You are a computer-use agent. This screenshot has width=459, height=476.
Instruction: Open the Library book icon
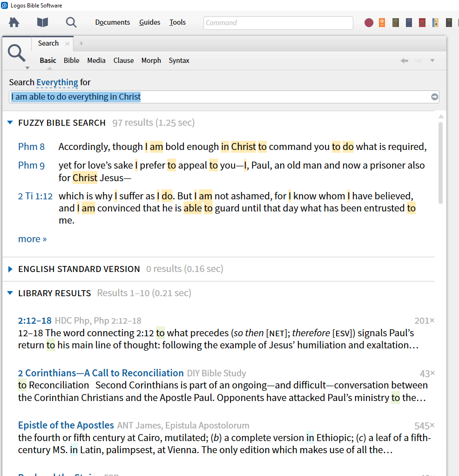42,22
